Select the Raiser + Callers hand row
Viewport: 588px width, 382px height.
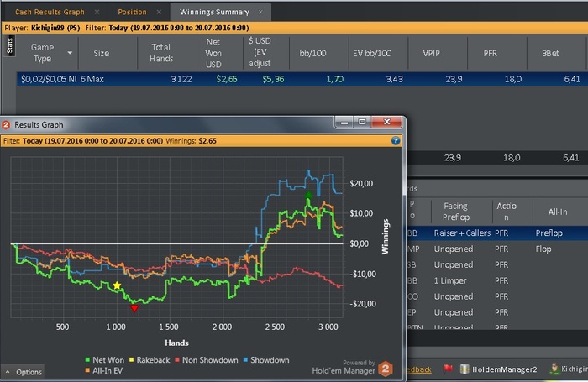tap(497, 233)
